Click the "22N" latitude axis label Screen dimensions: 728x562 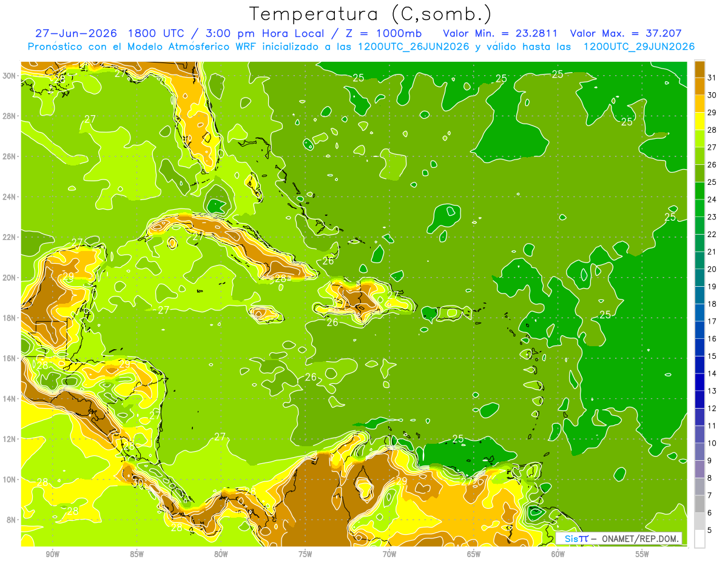[10, 237]
